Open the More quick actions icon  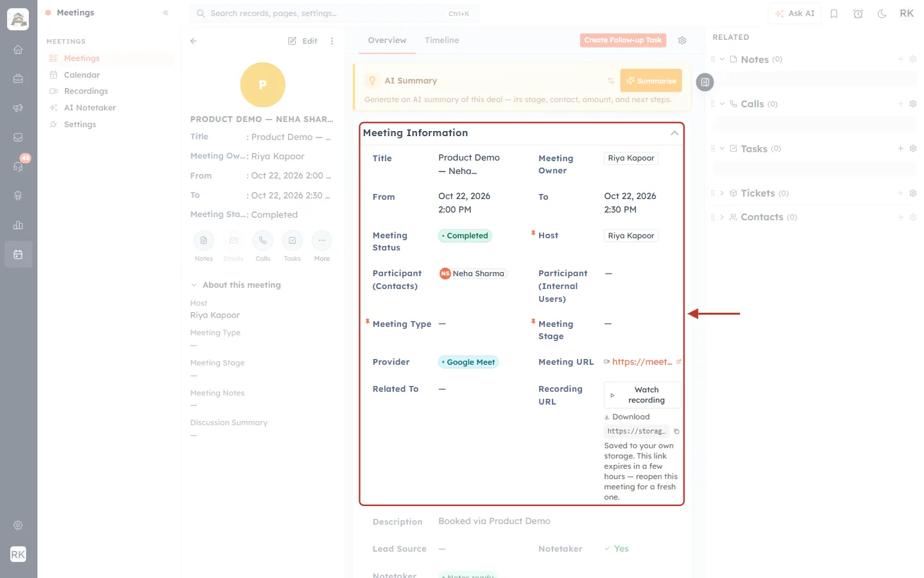pyautogui.click(x=322, y=241)
